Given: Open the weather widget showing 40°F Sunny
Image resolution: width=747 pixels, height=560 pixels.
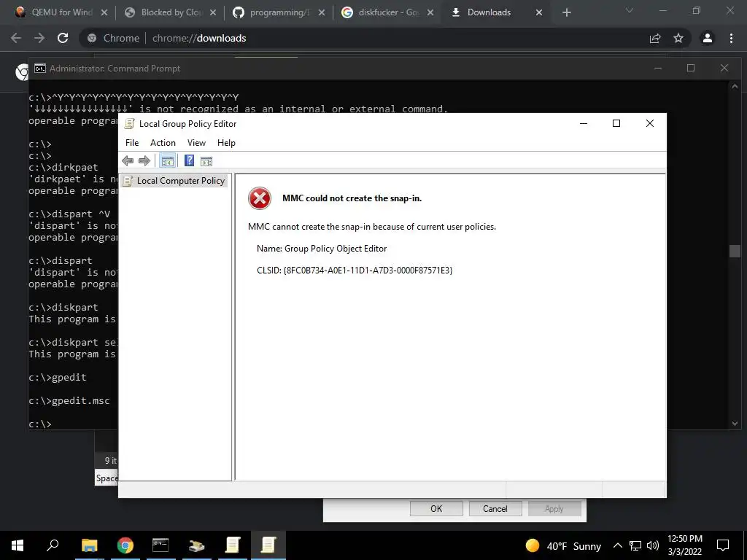Looking at the screenshot, I should point(563,545).
